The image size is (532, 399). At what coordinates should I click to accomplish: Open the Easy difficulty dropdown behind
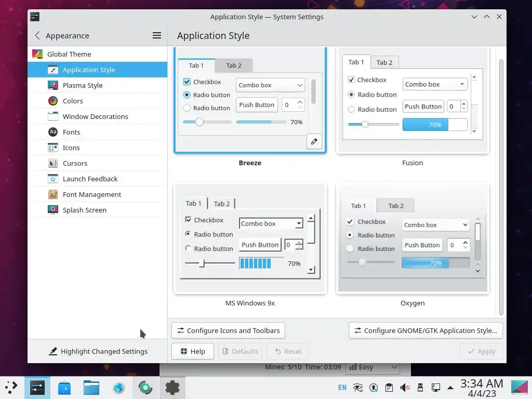click(x=373, y=367)
